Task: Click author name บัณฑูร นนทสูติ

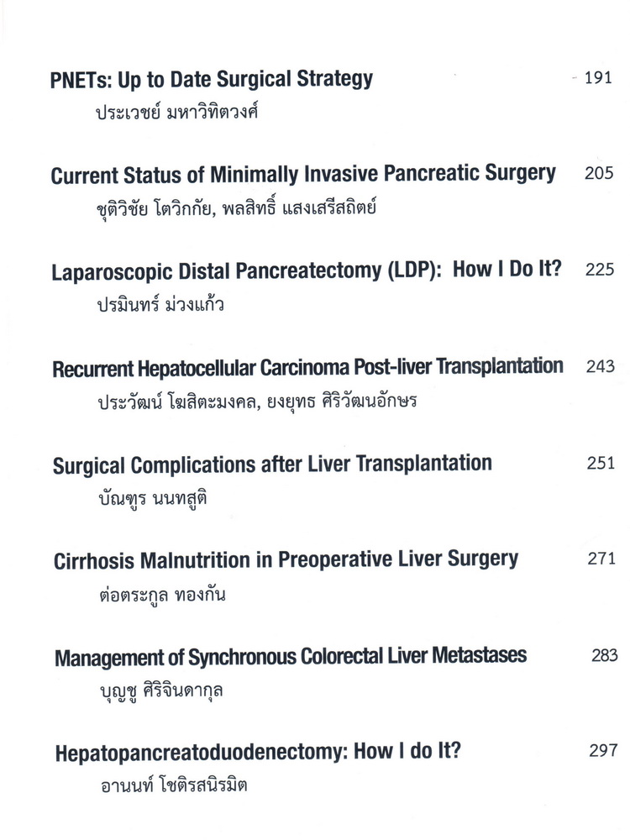Action: click(x=153, y=499)
